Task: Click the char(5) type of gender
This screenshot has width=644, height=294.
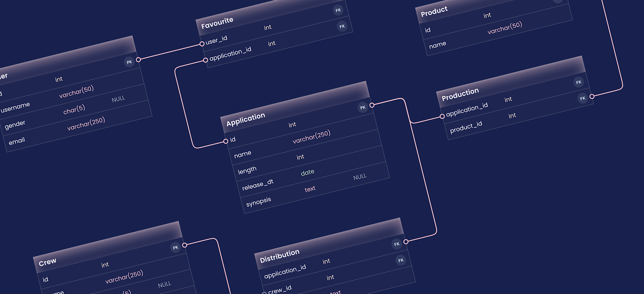Action: (74, 109)
